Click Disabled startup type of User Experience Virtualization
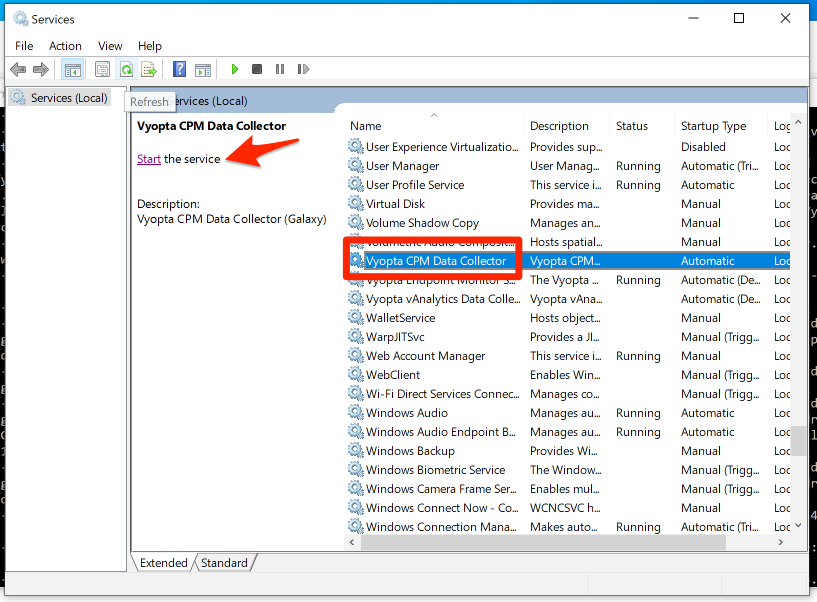Screen dimensions: 817x602 [x=703, y=147]
